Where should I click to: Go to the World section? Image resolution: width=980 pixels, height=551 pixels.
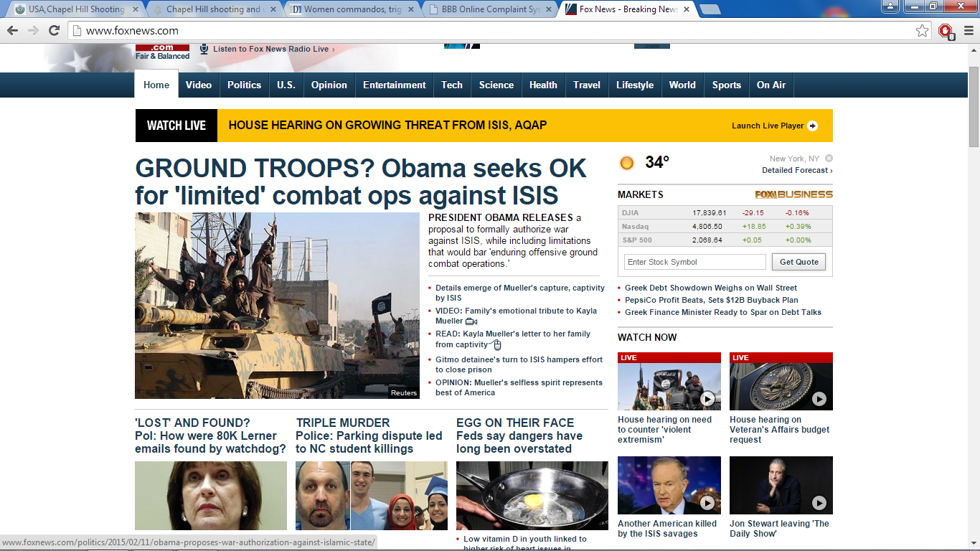click(682, 85)
